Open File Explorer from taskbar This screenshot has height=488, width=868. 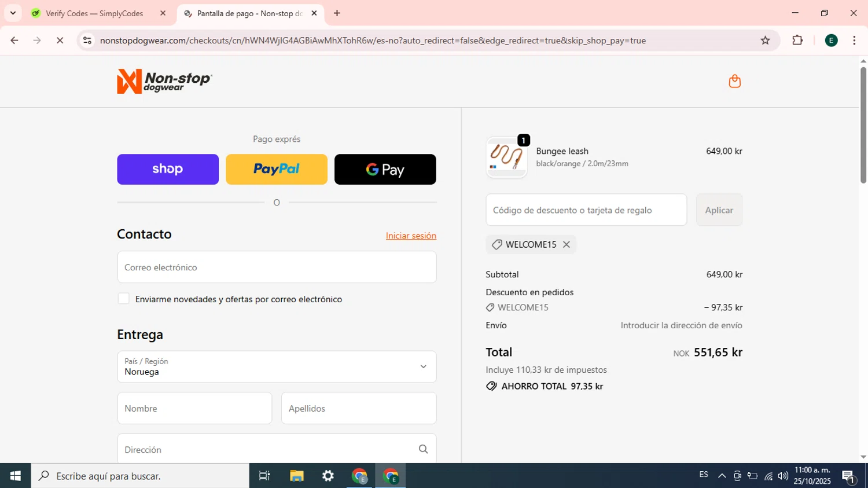(x=297, y=476)
